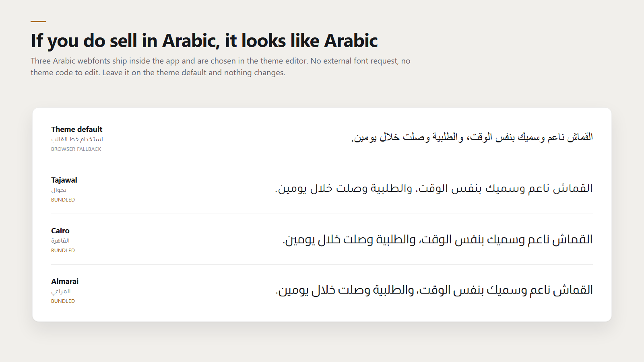Select the Tajawal font name
The height and width of the screenshot is (362, 644).
point(64,180)
